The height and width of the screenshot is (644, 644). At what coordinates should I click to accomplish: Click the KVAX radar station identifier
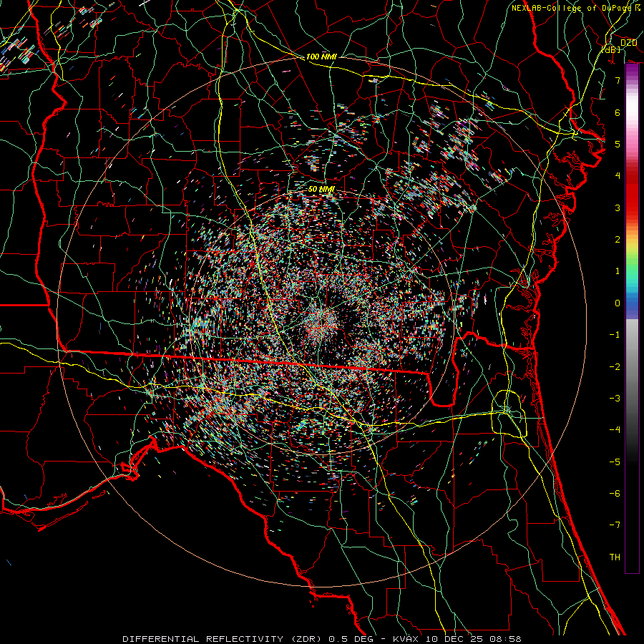[406, 639]
